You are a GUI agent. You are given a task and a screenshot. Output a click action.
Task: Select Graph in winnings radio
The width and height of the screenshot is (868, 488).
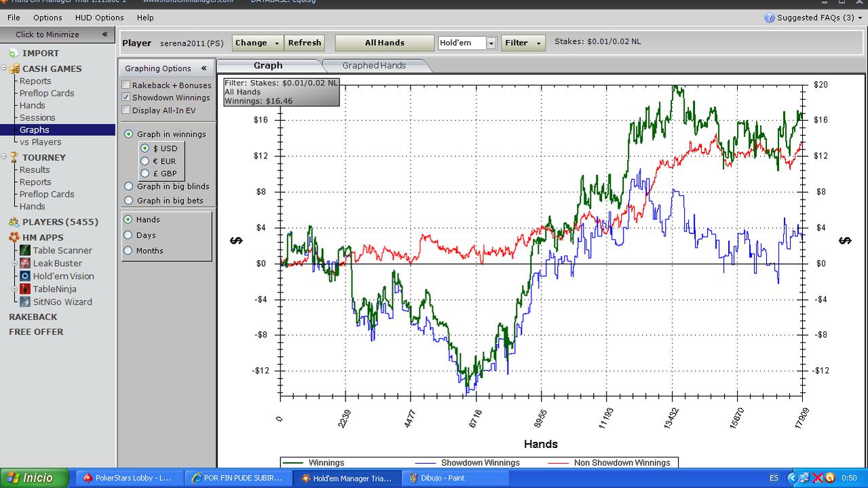coord(128,134)
